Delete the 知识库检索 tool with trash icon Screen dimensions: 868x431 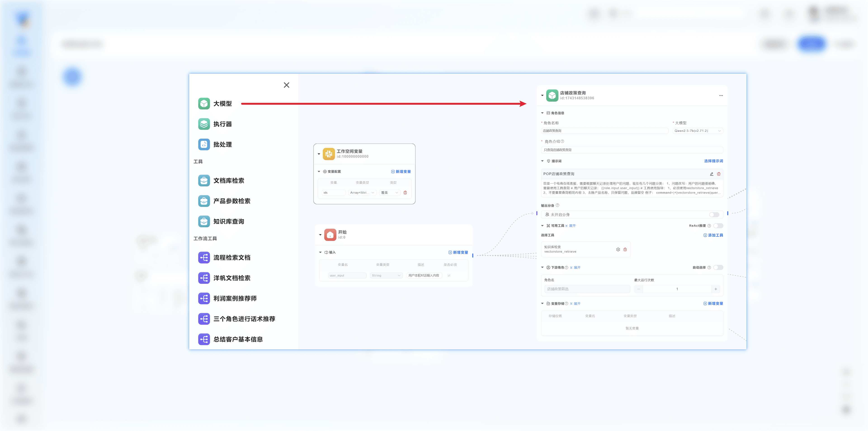click(625, 249)
